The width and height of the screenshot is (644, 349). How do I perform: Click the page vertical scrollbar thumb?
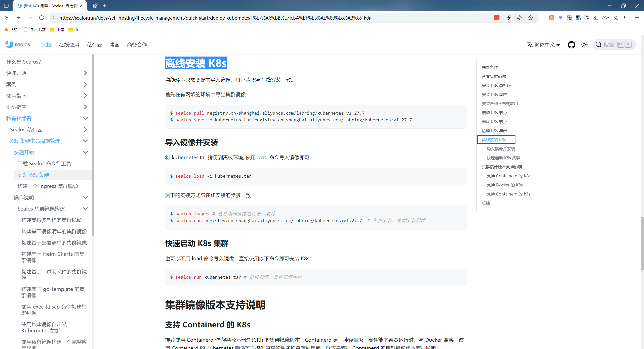point(642,244)
